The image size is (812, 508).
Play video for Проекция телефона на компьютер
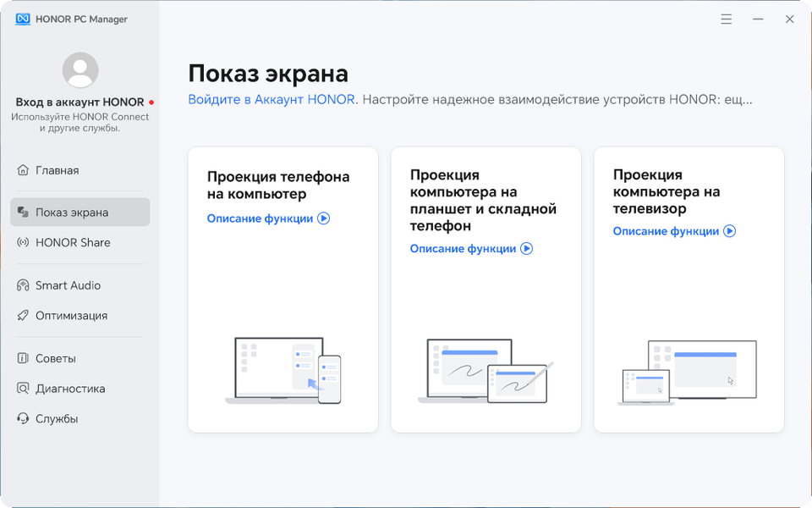(x=324, y=218)
